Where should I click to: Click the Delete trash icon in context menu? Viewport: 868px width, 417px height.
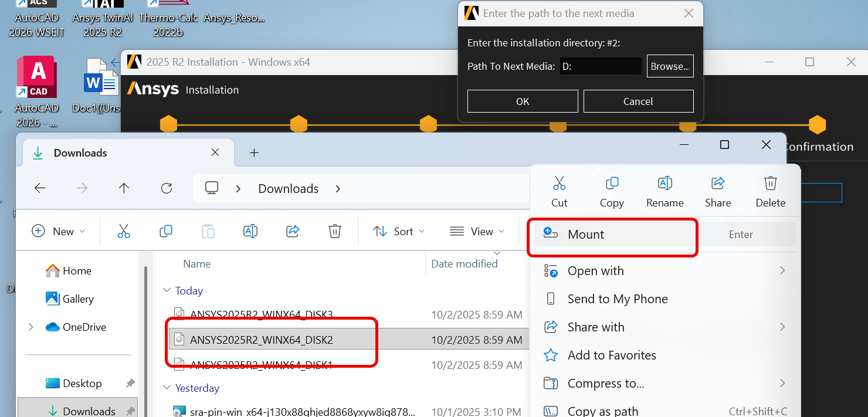pyautogui.click(x=770, y=184)
